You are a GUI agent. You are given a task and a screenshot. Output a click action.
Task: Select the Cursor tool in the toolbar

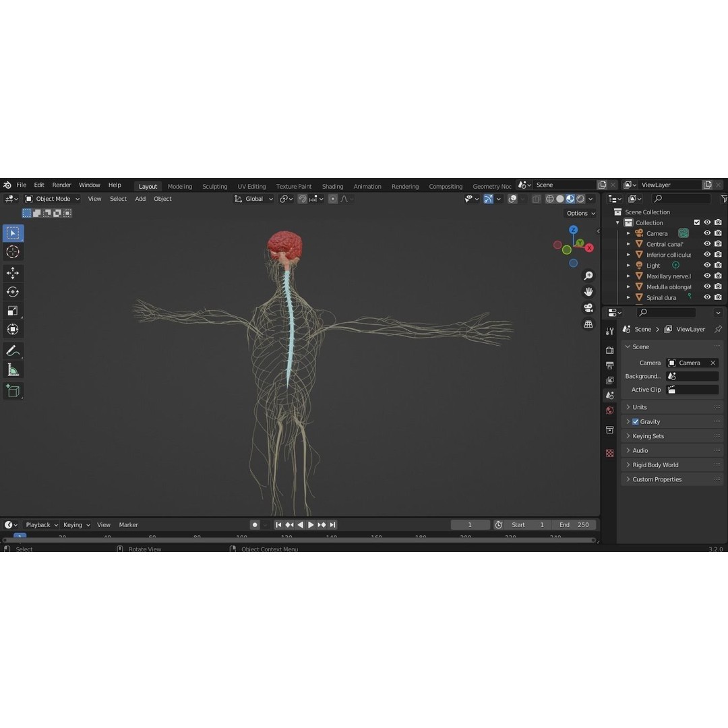tap(13, 251)
